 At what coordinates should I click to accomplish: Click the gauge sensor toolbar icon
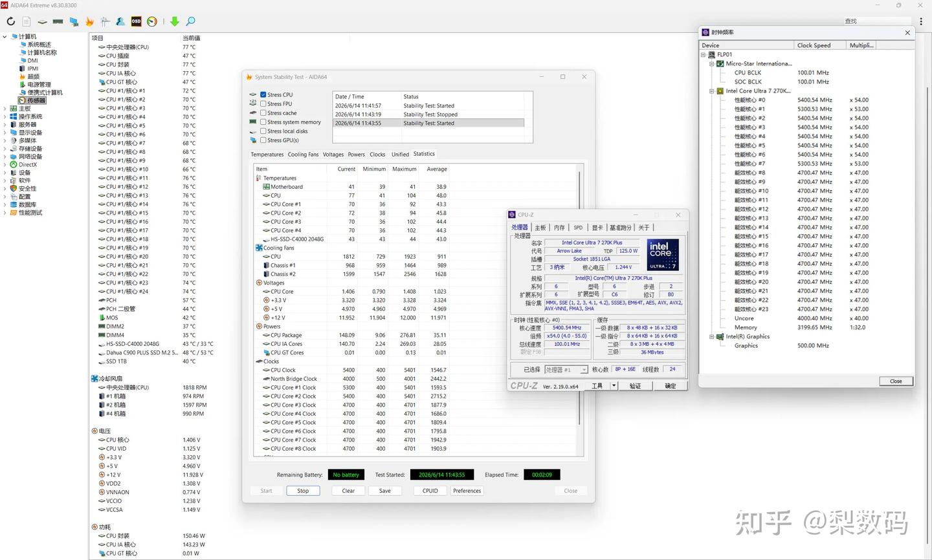coord(152,21)
